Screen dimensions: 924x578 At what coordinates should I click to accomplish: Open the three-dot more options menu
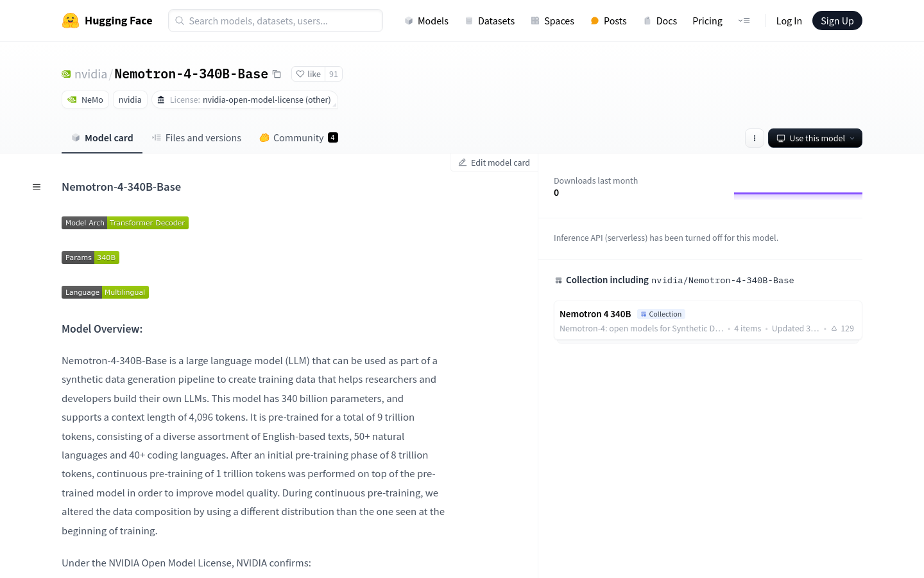pos(755,138)
